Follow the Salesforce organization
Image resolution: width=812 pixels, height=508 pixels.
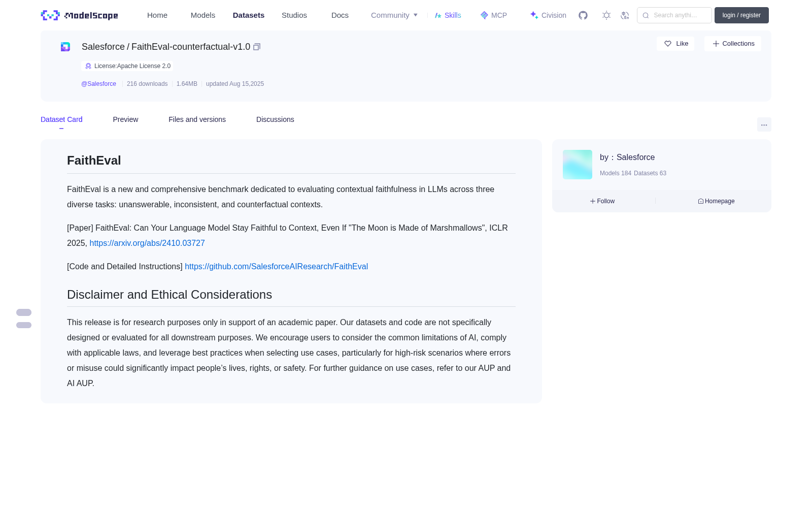pyautogui.click(x=602, y=201)
